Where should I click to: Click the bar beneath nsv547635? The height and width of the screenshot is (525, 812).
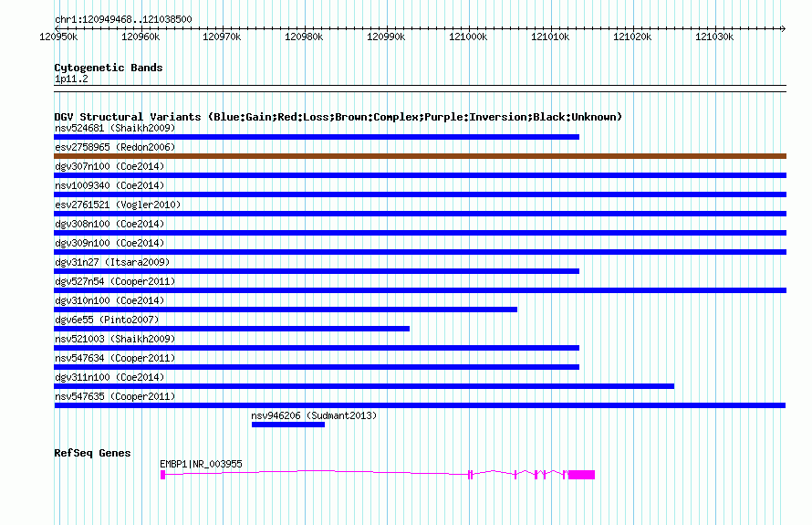(420, 405)
